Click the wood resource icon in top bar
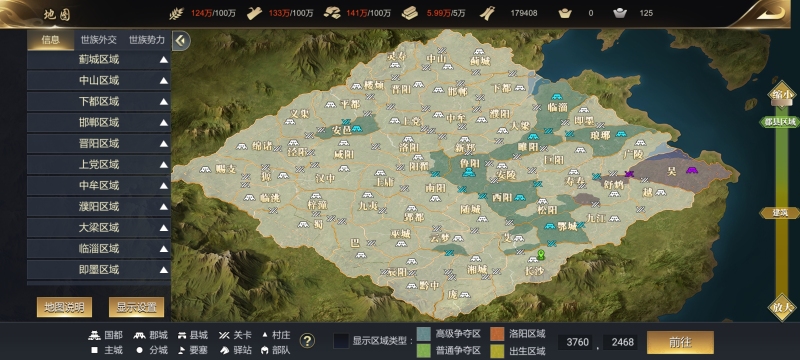The width and height of the screenshot is (800, 360). click(254, 13)
